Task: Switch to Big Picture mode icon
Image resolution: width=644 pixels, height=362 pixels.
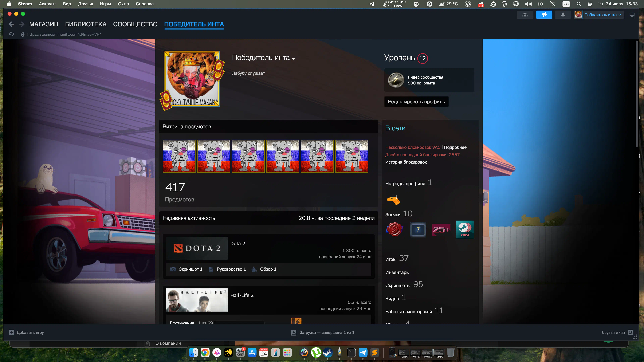Action: 632,15
